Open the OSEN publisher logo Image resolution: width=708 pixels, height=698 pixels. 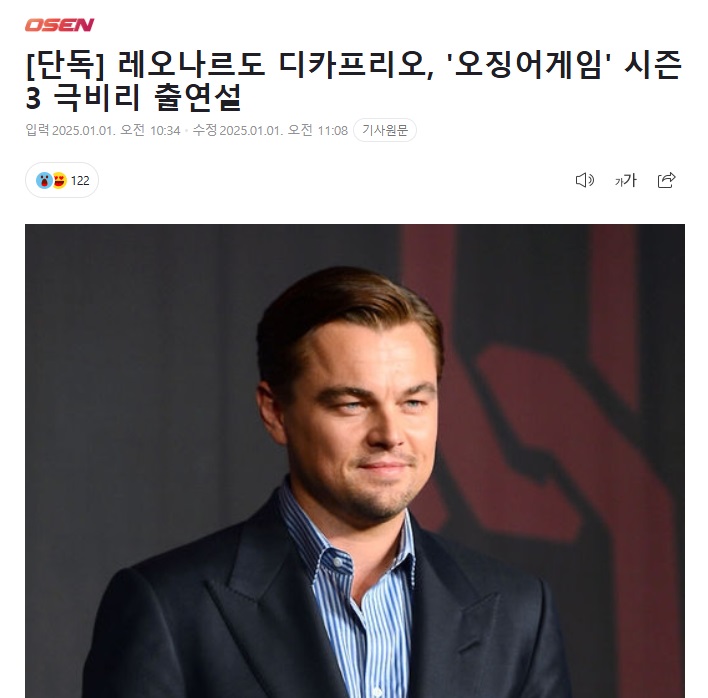pyautogui.click(x=59, y=25)
